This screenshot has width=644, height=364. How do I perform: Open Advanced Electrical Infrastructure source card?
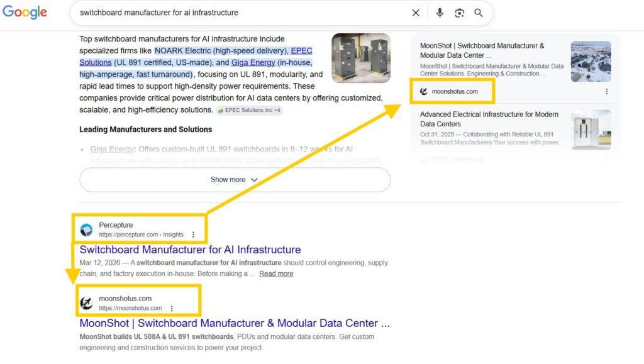tap(489, 119)
